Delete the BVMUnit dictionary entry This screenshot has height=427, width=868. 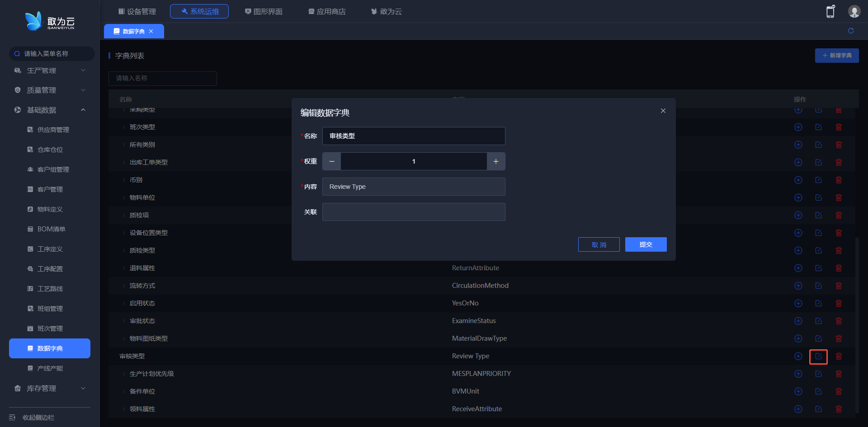[839, 392]
